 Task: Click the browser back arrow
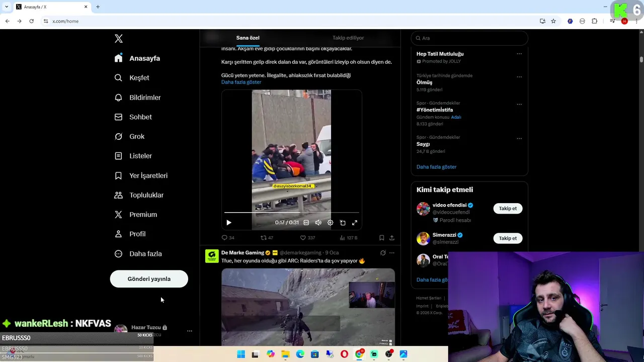pos(7,21)
